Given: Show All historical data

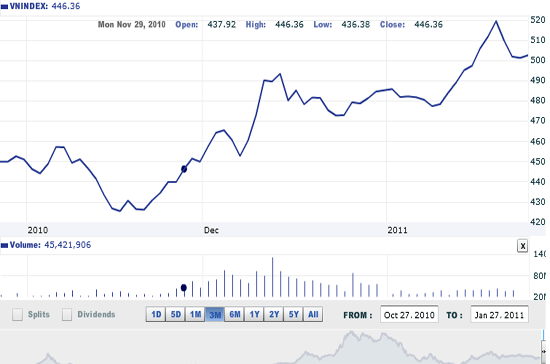Looking at the screenshot, I should pyautogui.click(x=313, y=314).
